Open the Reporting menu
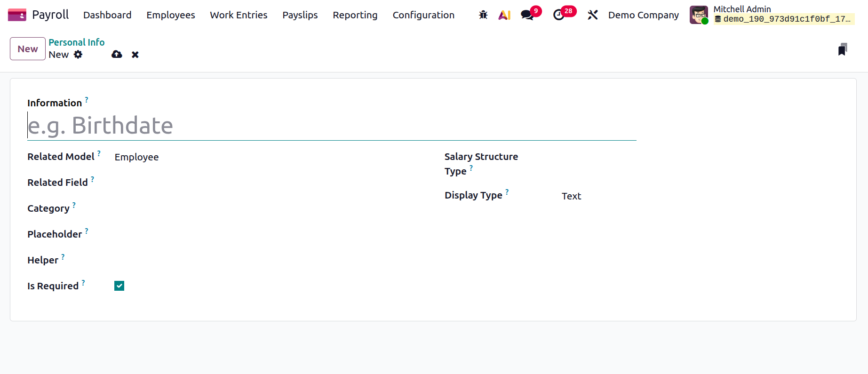Image resolution: width=868 pixels, height=374 pixels. 355,15
